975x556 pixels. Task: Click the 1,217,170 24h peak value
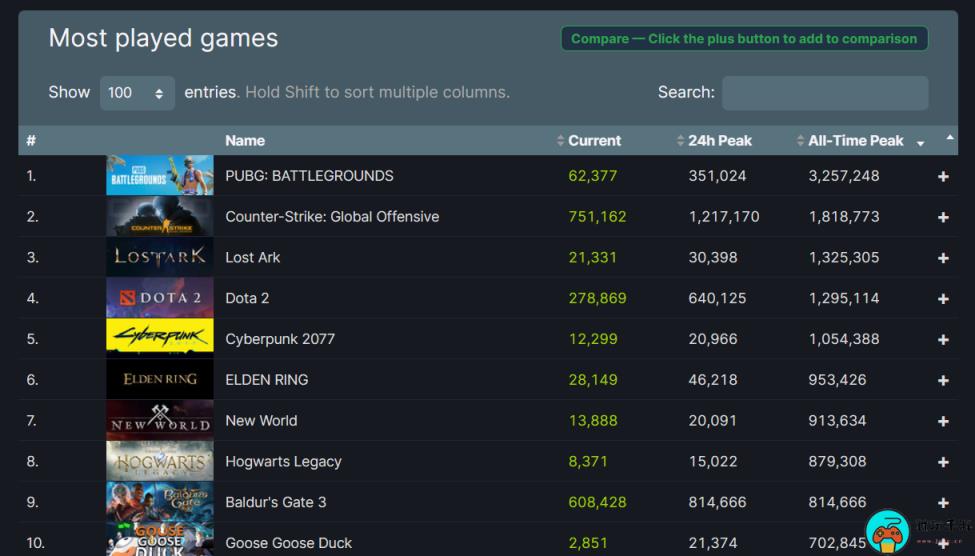tap(724, 216)
